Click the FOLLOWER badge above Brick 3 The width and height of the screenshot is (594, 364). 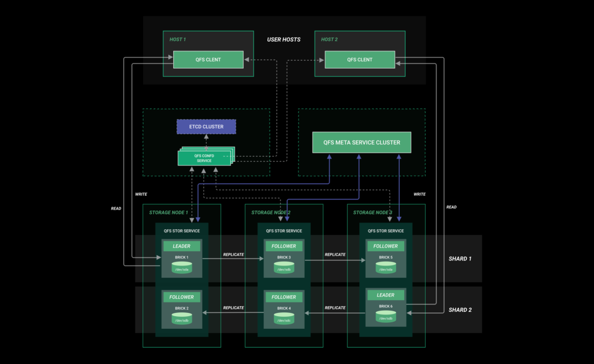click(x=284, y=246)
